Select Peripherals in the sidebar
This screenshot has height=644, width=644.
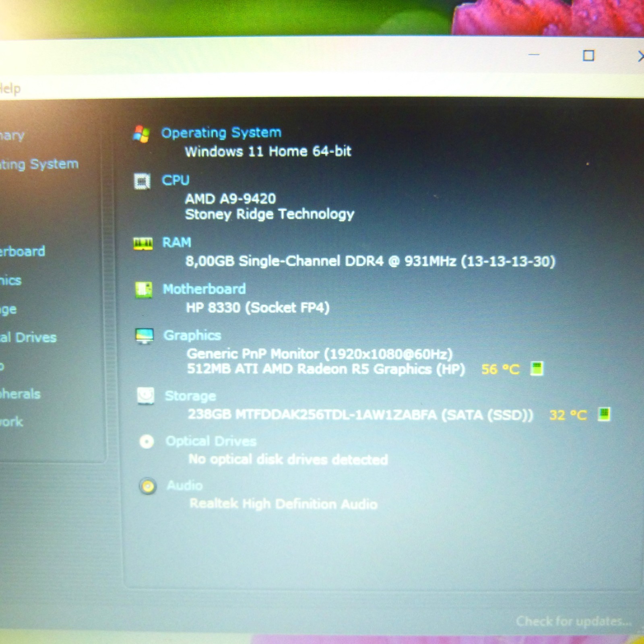20,394
